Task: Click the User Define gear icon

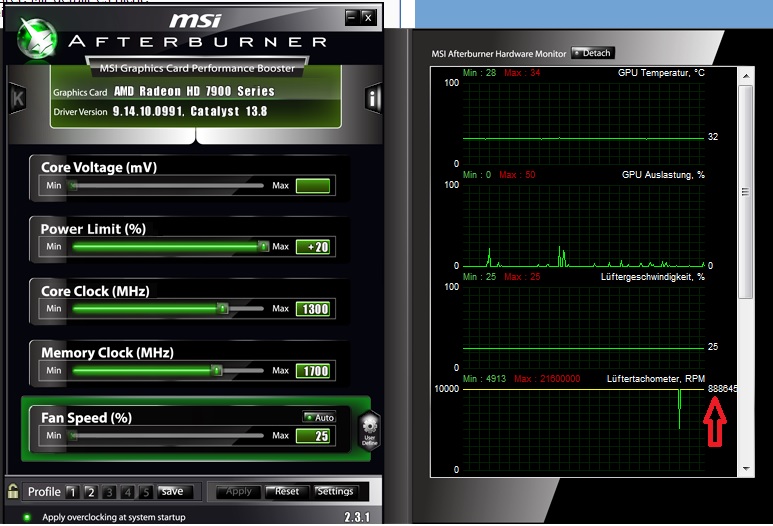Action: tap(369, 431)
